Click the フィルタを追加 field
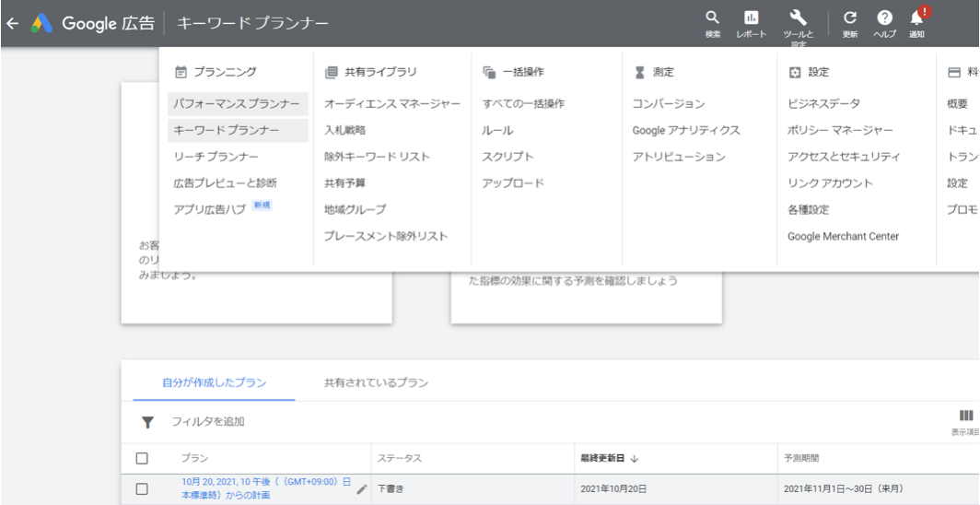The width and height of the screenshot is (980, 505). point(208,422)
